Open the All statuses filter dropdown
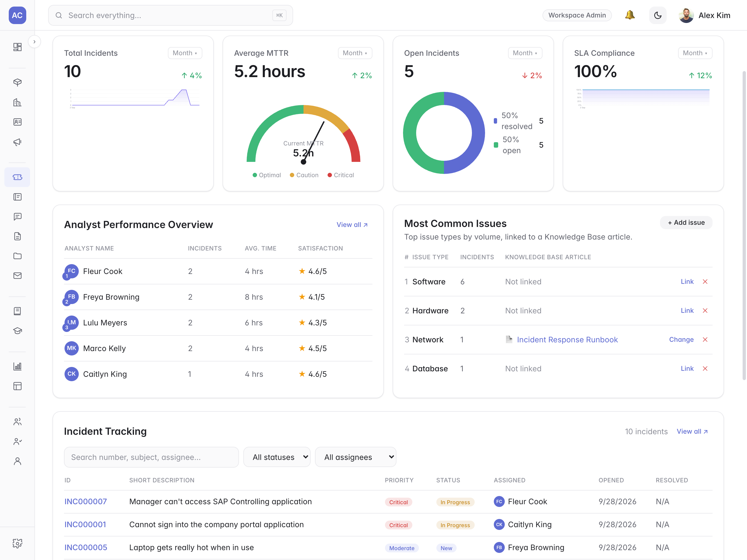747x560 pixels. point(277,457)
